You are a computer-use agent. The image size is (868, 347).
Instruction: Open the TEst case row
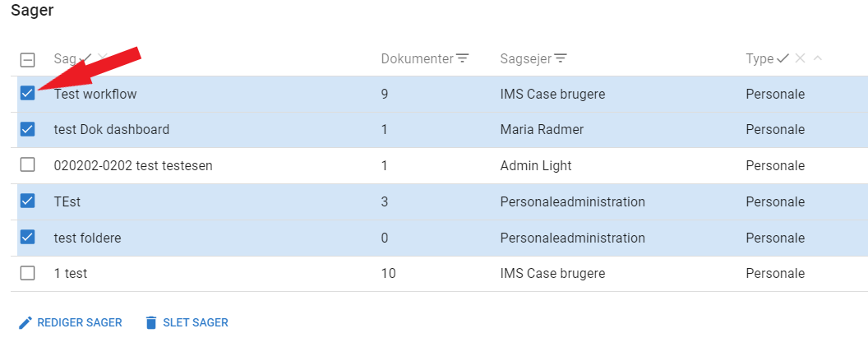click(67, 201)
